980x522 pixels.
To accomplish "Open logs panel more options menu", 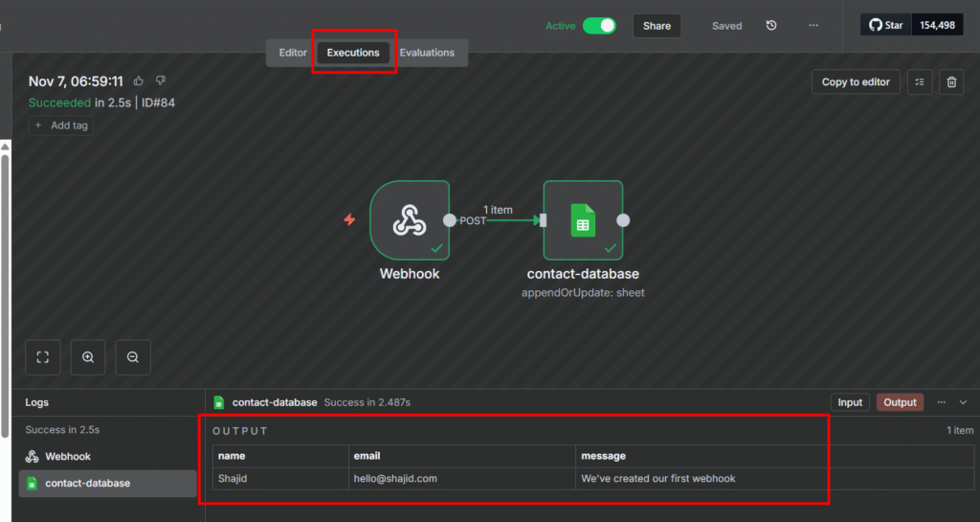I will [x=942, y=402].
